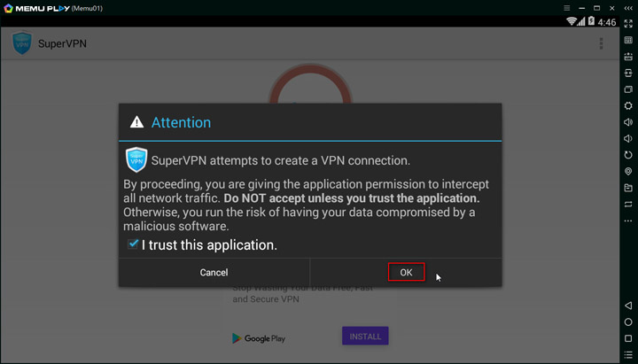Viewport: 638px width, 364px height.
Task: Uncheck the 'I trust this application' checkbox
Action: coord(133,244)
